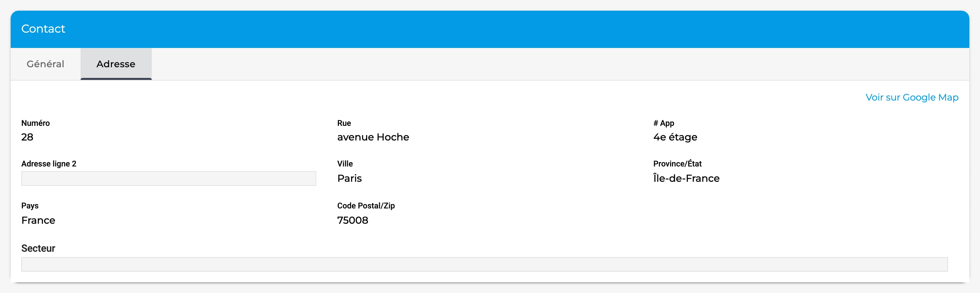This screenshot has height=293, width=980.
Task: Click the Secteur input field
Action: pyautogui.click(x=484, y=264)
